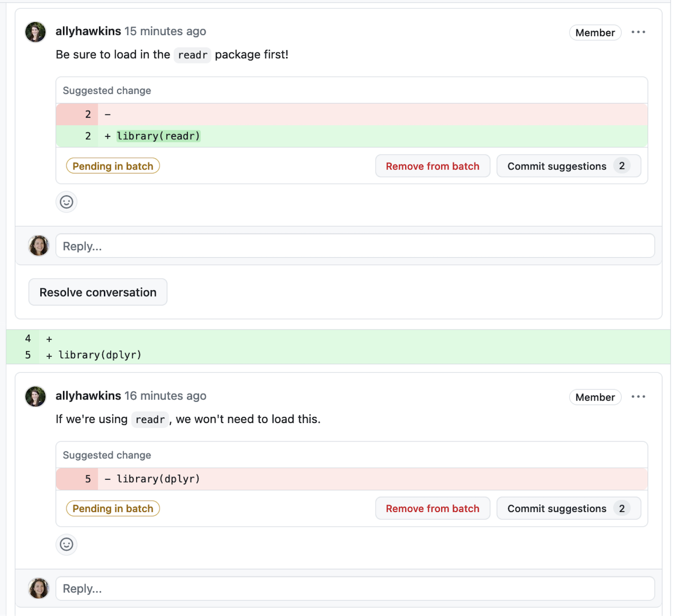Add emoji reaction to the readr comment

[x=66, y=202]
